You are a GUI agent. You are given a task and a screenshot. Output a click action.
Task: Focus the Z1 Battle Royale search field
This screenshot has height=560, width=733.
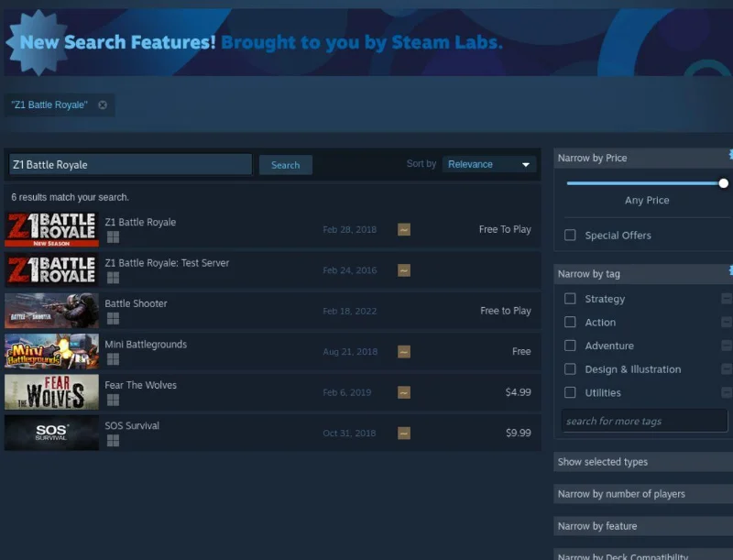pos(130,165)
